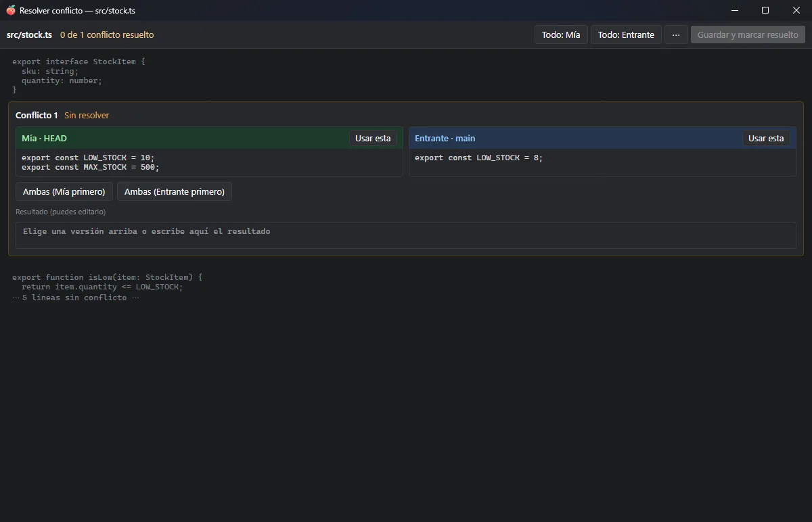This screenshot has height=522, width=812.
Task: Use this version in Mía · HEAD panel
Action: (x=373, y=138)
